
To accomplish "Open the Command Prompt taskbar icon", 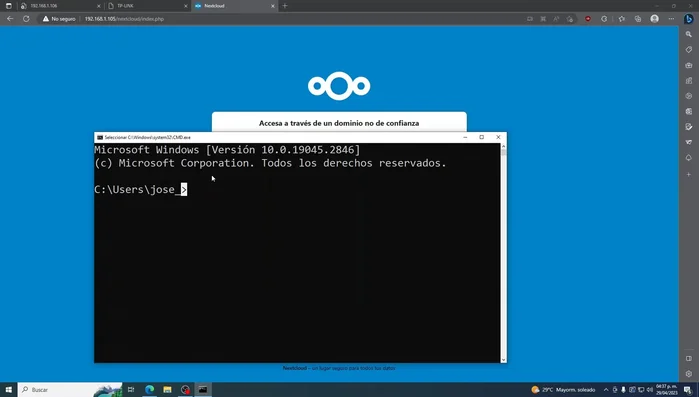I will coord(203,389).
